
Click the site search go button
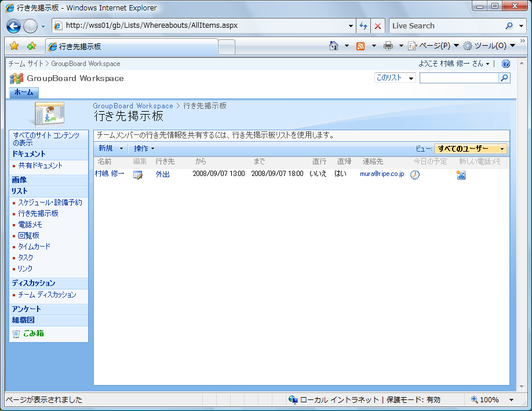tap(505, 78)
